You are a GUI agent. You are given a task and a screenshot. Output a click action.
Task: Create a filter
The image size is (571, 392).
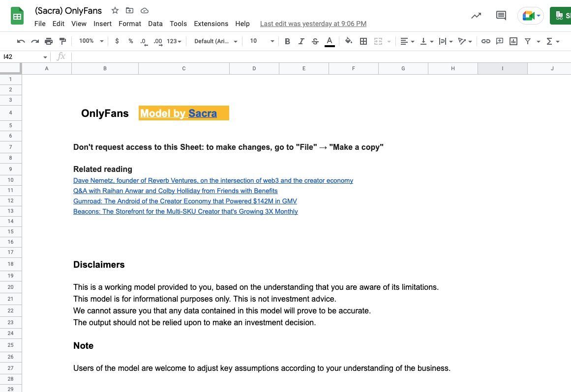[x=527, y=41]
